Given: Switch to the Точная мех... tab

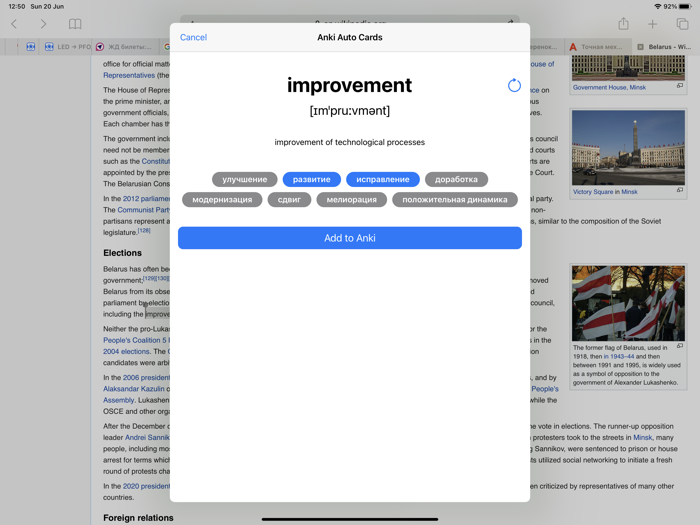Looking at the screenshot, I should tap(597, 46).
